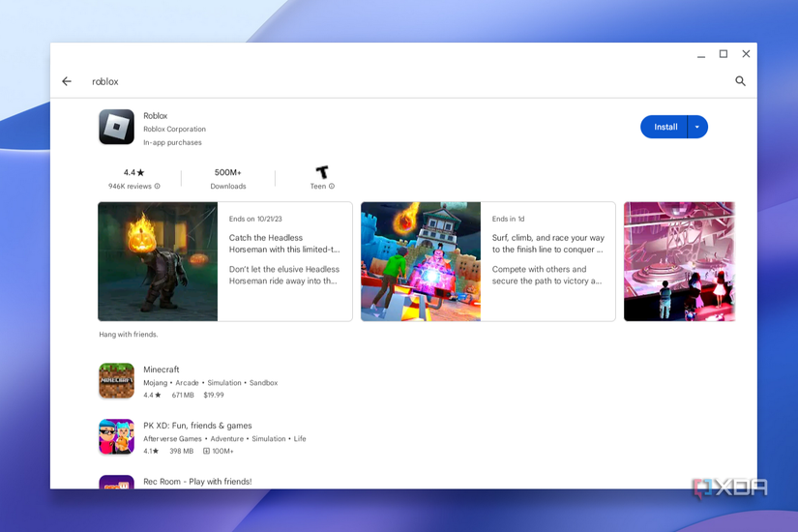The image size is (798, 532).
Task: Select the 'Ends in 1d' text
Action: point(508,219)
